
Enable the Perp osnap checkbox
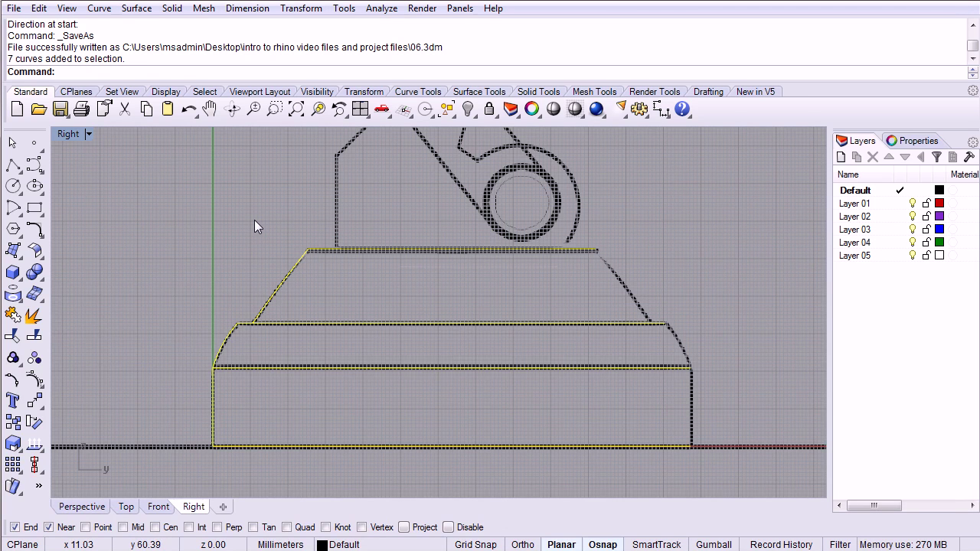(217, 527)
